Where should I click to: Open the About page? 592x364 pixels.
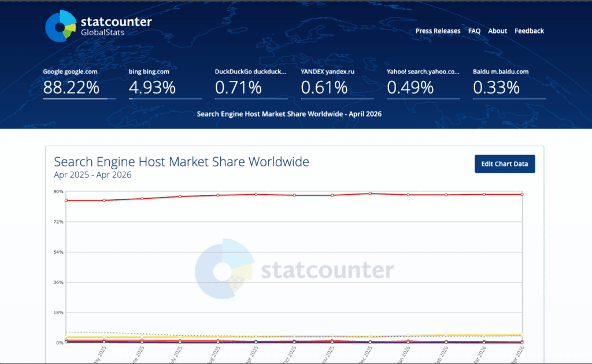pos(497,31)
